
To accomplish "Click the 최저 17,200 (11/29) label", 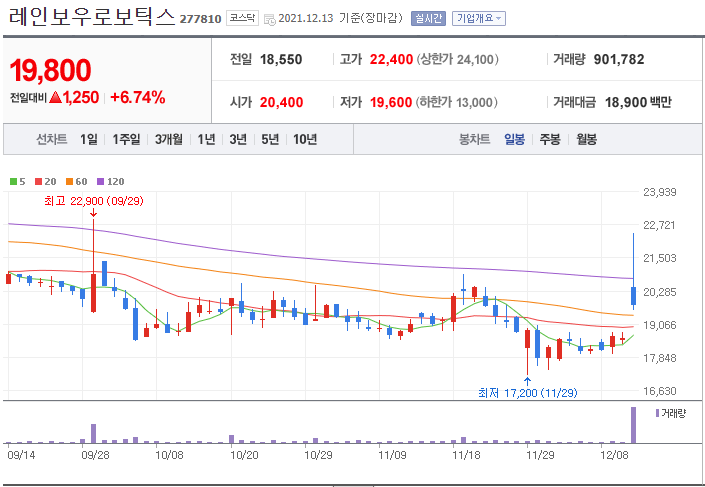I will (528, 393).
